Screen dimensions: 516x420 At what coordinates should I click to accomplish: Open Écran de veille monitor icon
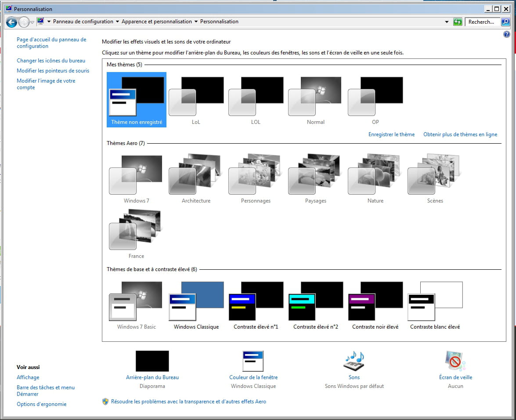(455, 361)
